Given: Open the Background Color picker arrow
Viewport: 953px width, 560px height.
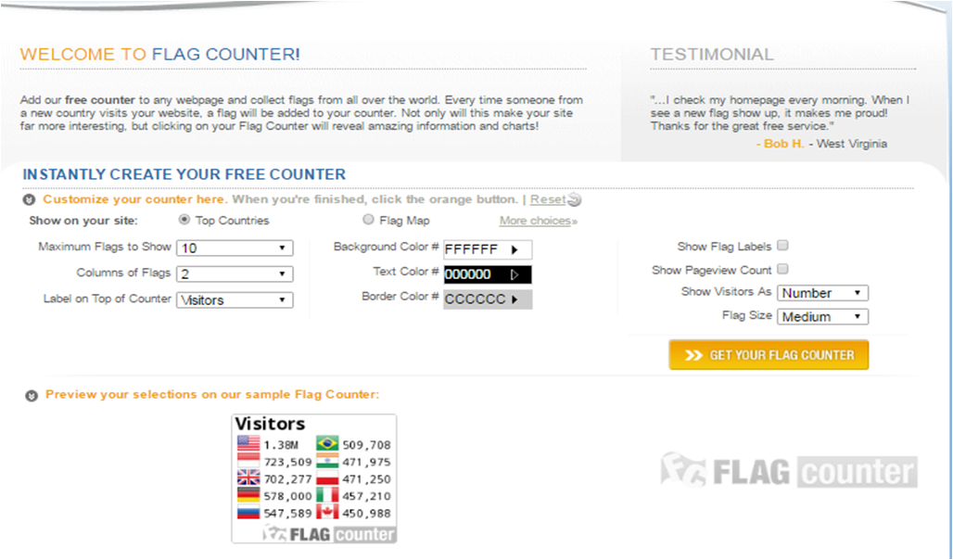Looking at the screenshot, I should [x=515, y=250].
